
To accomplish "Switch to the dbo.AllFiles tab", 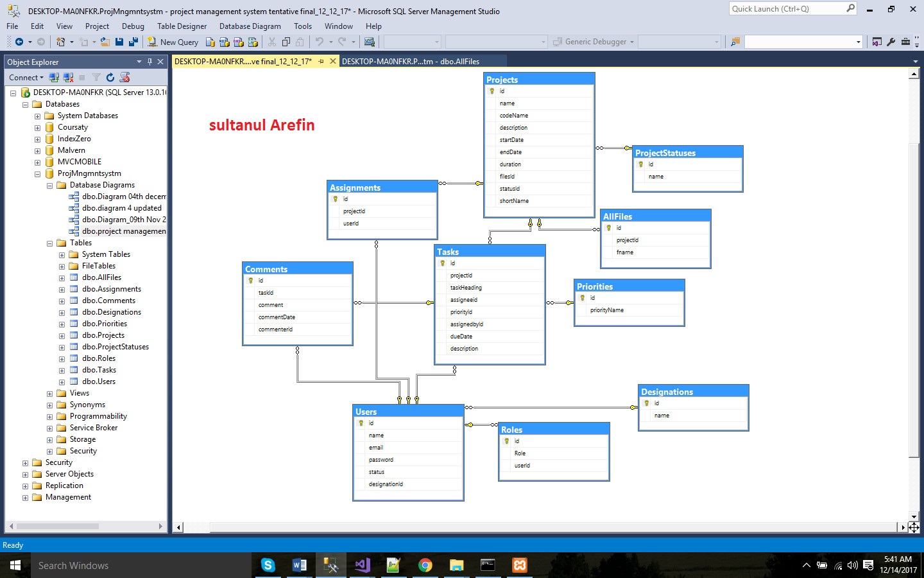I will point(410,62).
